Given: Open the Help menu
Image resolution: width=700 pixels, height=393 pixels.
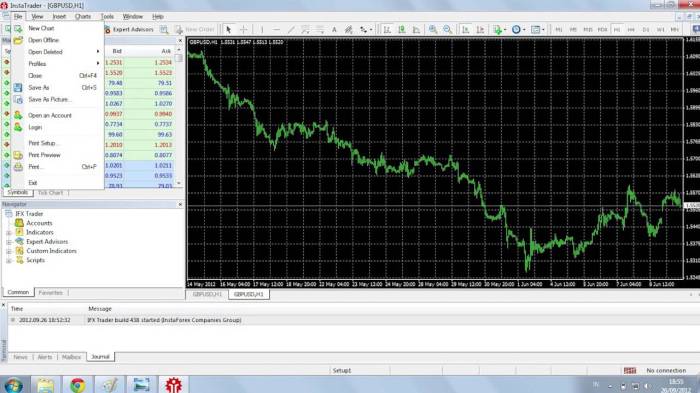Looking at the screenshot, I should tap(158, 17).
